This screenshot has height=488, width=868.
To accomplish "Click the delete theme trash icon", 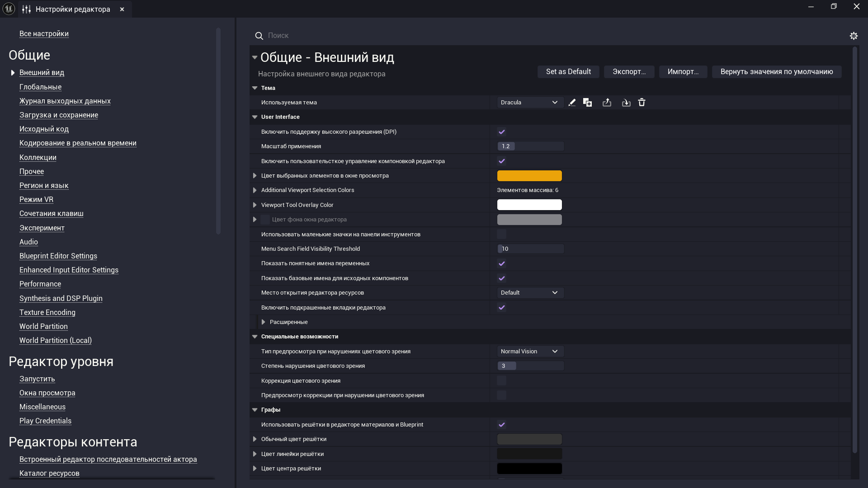I will point(642,103).
